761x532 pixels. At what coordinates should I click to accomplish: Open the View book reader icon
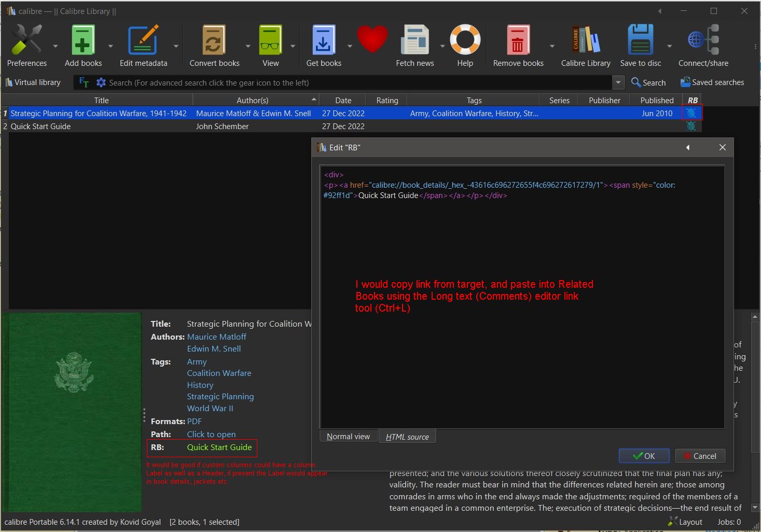[x=270, y=40]
